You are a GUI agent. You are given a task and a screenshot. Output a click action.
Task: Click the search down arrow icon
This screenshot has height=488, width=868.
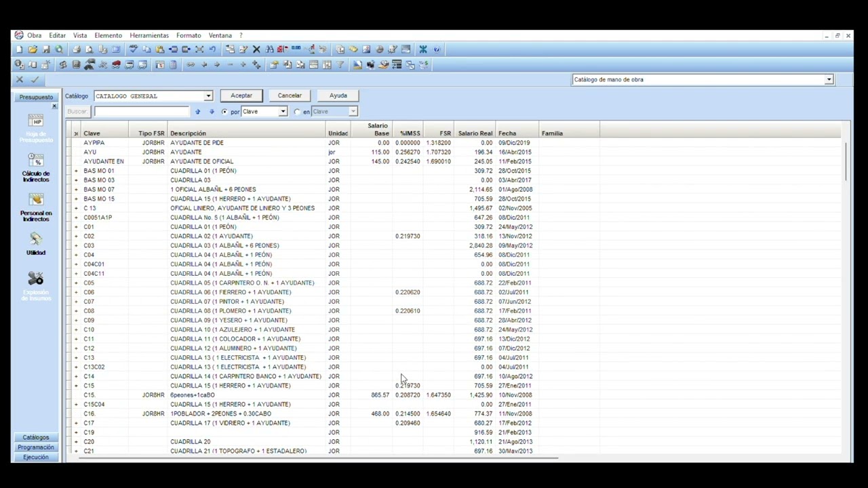[212, 112]
